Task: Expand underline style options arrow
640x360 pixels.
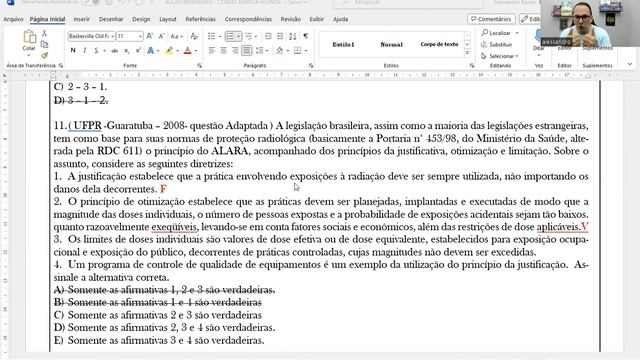Action: [104, 51]
